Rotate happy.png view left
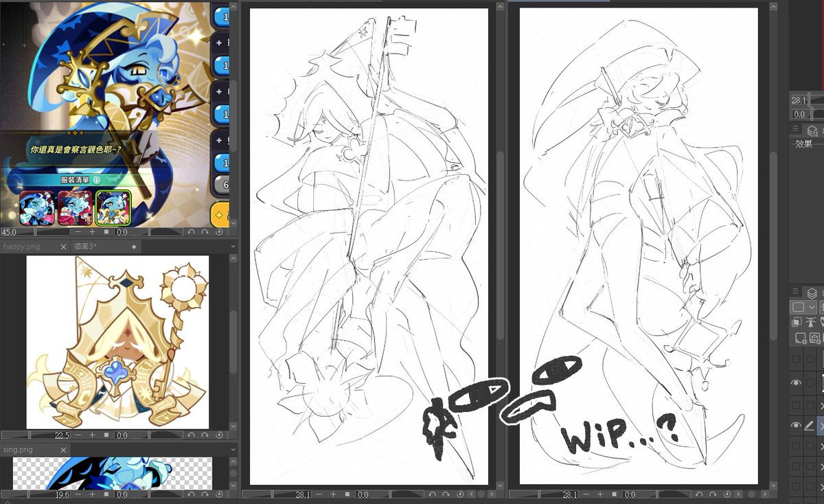Screen dimensions: 824x504 192,435
